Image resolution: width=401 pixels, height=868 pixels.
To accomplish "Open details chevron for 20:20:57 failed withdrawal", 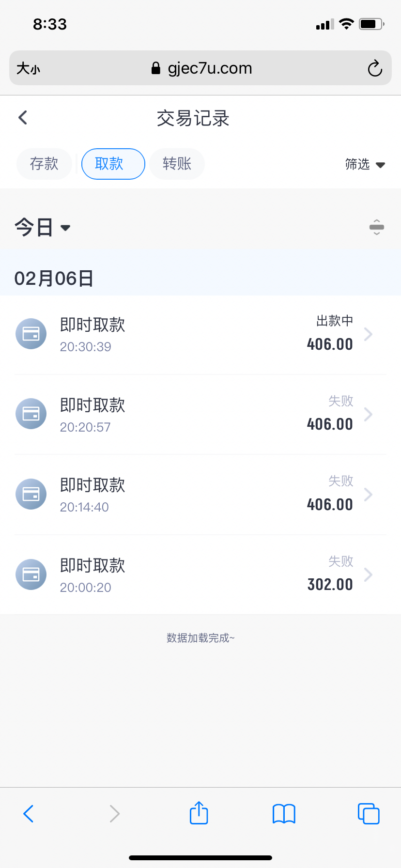I will [x=369, y=414].
